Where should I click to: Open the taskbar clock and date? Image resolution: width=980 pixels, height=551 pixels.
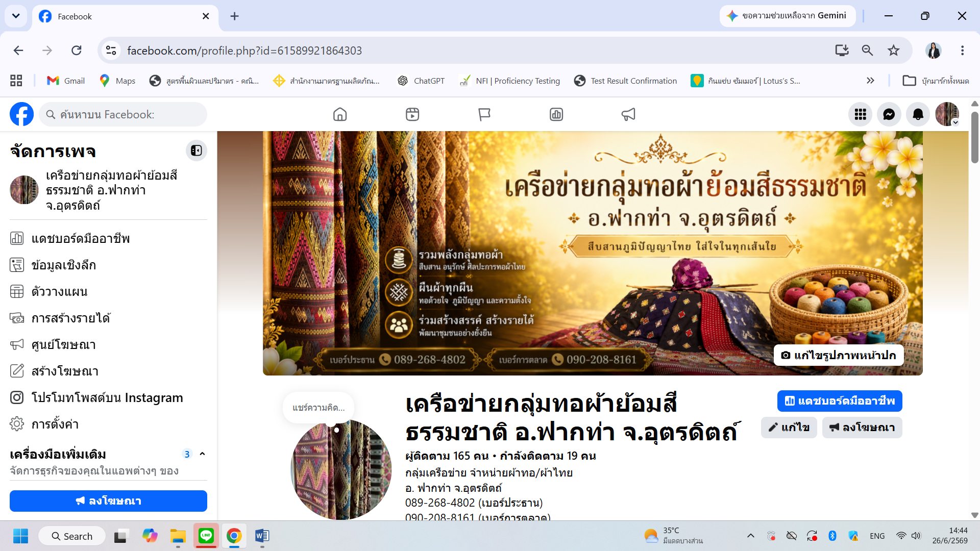[950, 536]
